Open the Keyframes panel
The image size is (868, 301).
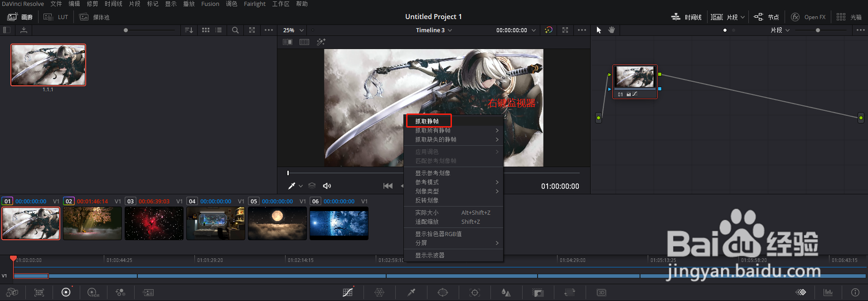801,292
